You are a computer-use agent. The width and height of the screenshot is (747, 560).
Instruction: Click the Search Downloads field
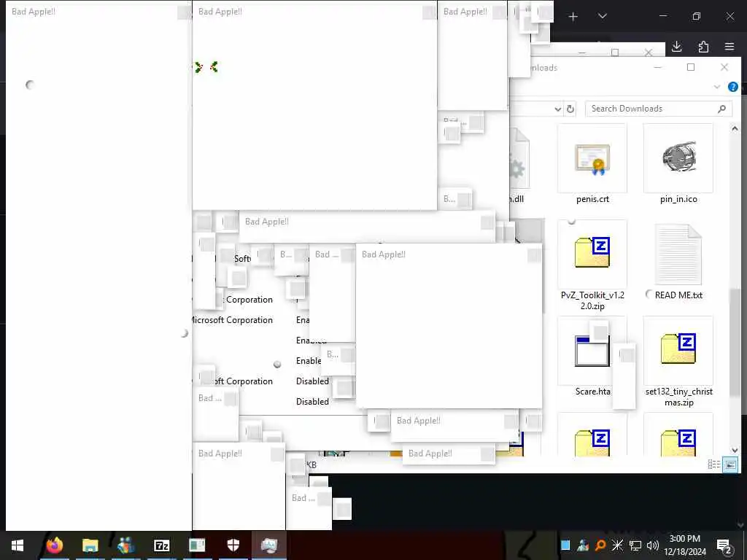click(659, 109)
